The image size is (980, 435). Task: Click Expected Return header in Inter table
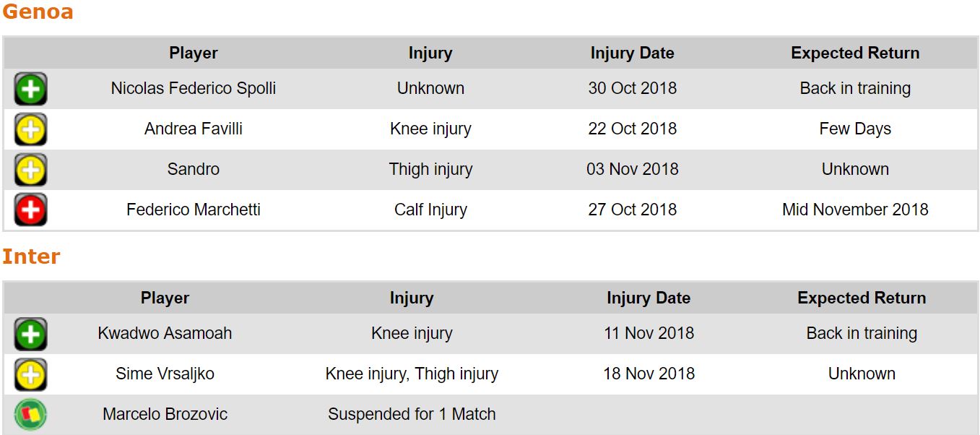pyautogui.click(x=862, y=298)
